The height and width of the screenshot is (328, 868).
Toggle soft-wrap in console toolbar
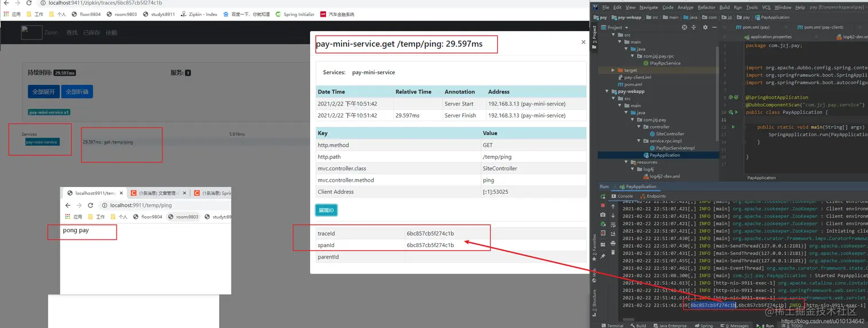coord(613,225)
